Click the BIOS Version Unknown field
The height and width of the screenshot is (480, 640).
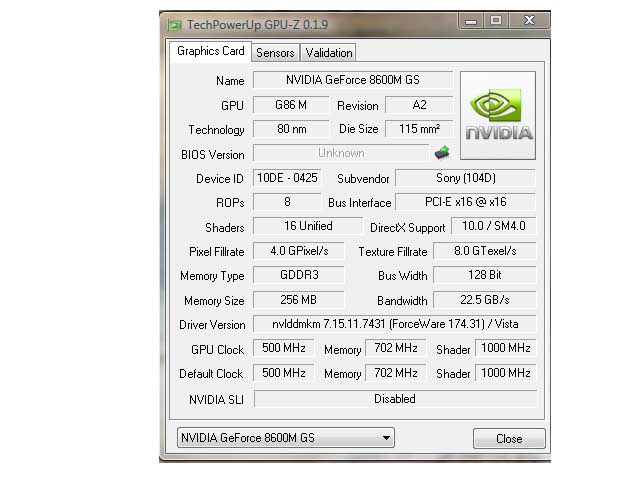(341, 153)
